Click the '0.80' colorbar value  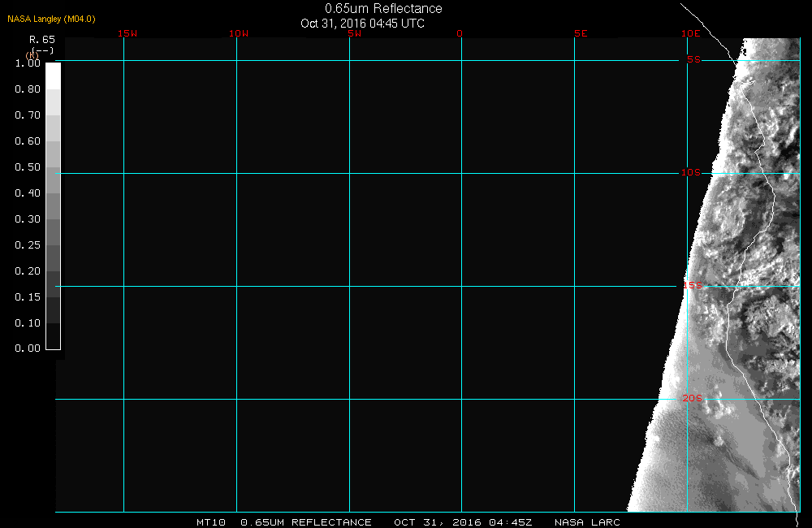click(x=28, y=89)
